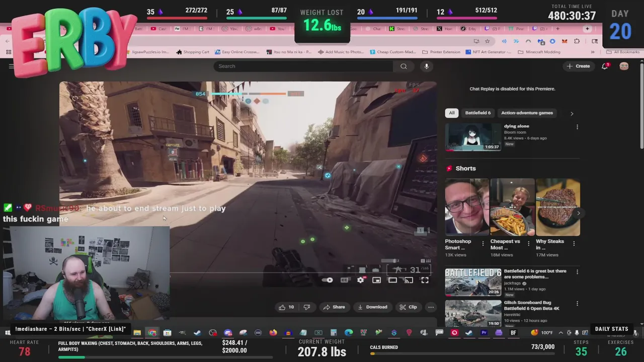Select the All filter chip
Image resolution: width=644 pixels, height=362 pixels.
click(x=451, y=113)
